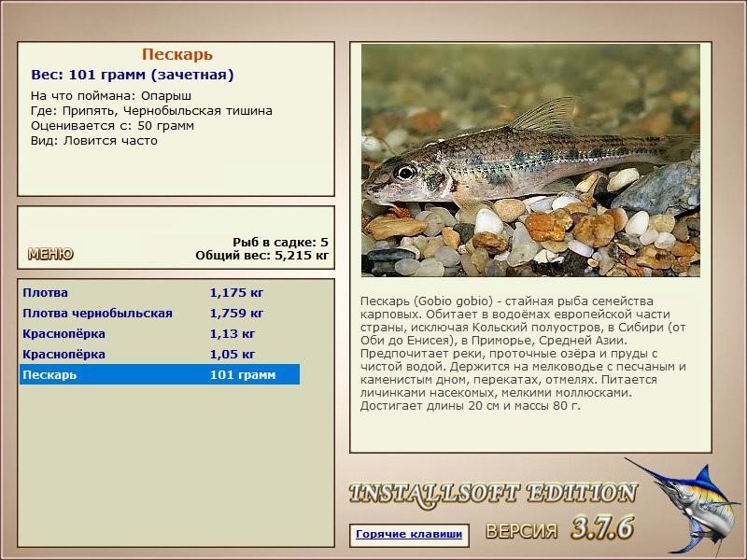The width and height of the screenshot is (747, 560).
Task: Click the 1,175 кг weight value
Action: 237,293
